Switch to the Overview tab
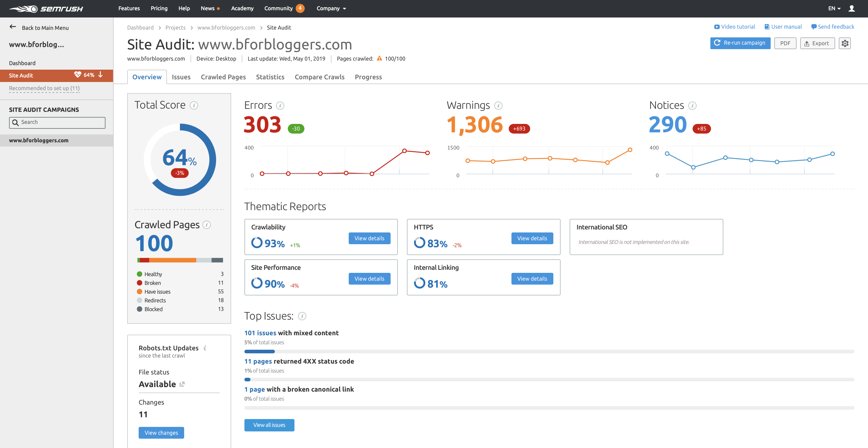 click(x=147, y=77)
